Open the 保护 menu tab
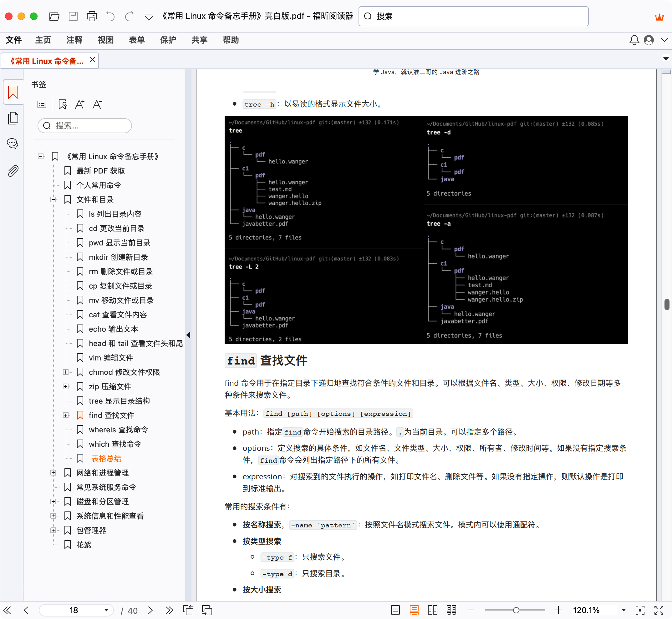Screen dimensions: 672x619 [x=168, y=40]
